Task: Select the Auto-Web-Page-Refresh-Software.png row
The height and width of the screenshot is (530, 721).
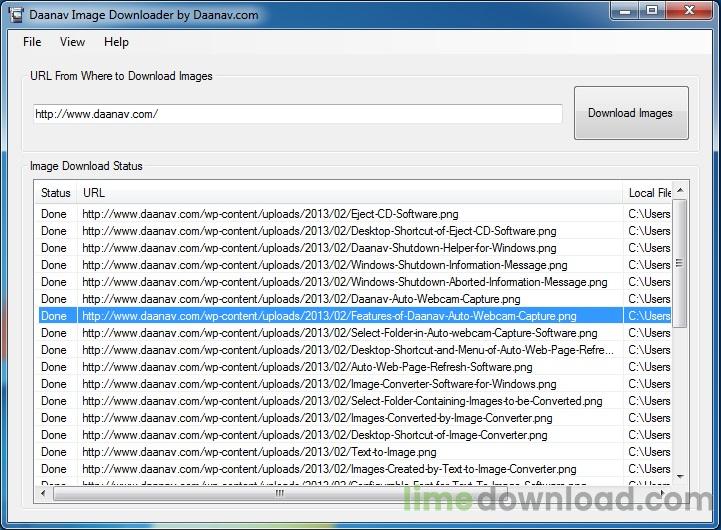Action: tap(354, 367)
